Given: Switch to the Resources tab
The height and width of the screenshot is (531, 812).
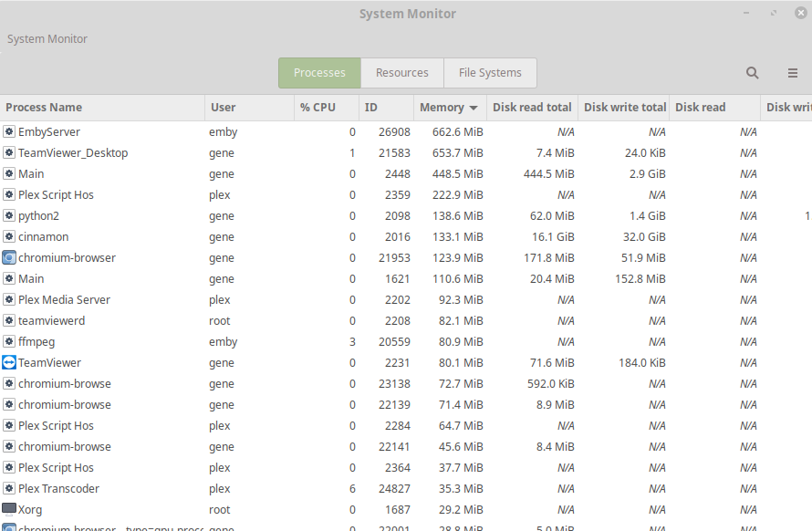Looking at the screenshot, I should coord(401,73).
